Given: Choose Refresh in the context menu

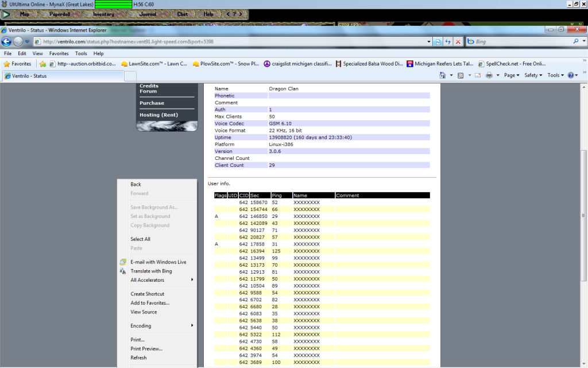Looking at the screenshot, I should (x=157, y=358).
